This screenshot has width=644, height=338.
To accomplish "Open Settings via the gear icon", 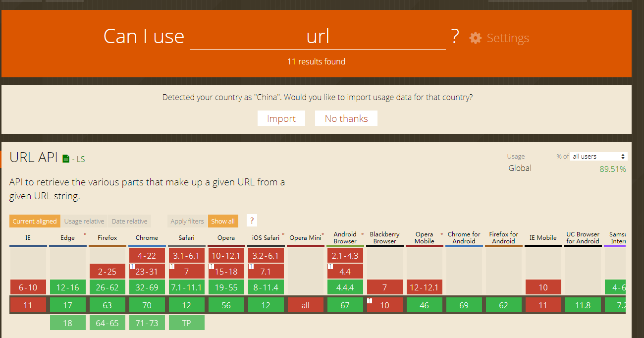I will (476, 38).
